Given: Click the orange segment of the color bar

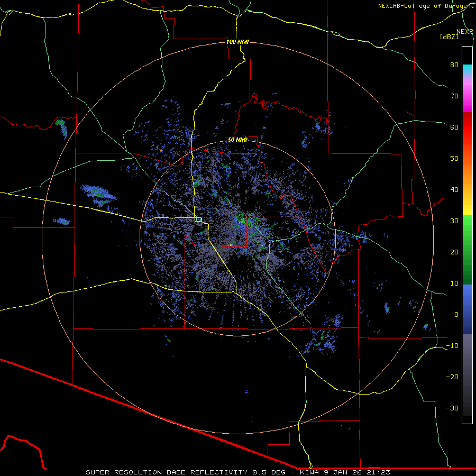Looking at the screenshot, I should coord(467,173).
